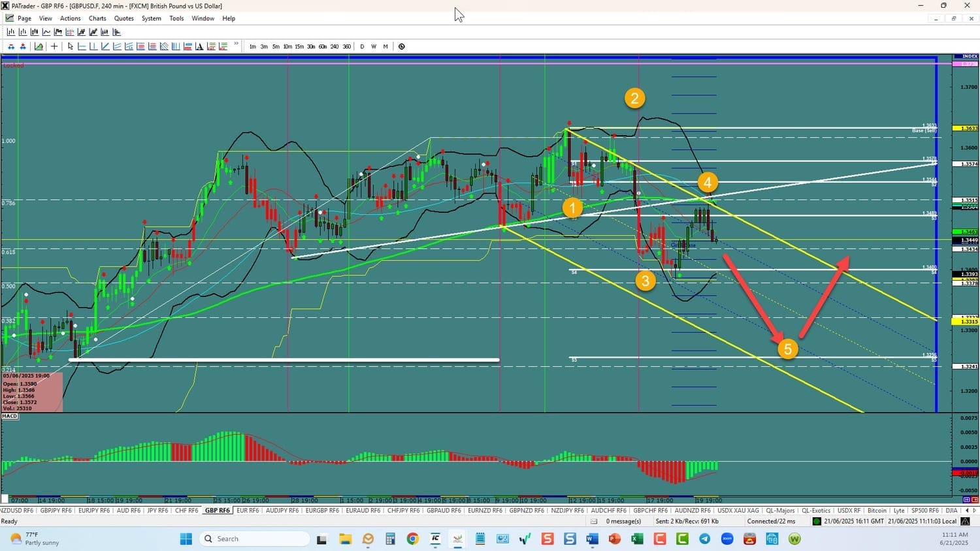
Task: Click the green 1.3463 price label on scale
Action: click(x=965, y=232)
